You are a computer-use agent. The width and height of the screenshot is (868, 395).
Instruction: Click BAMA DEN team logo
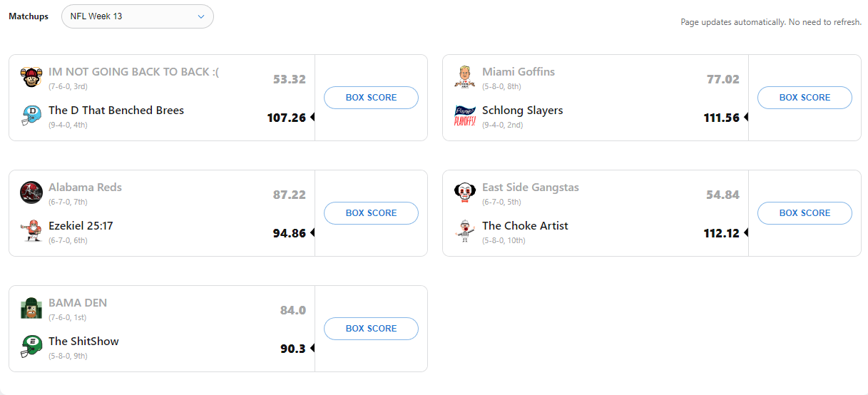coord(31,307)
